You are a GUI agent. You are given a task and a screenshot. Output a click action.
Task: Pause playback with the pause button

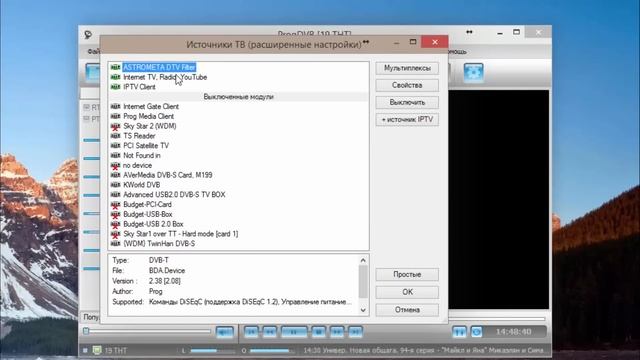[x=294, y=332]
